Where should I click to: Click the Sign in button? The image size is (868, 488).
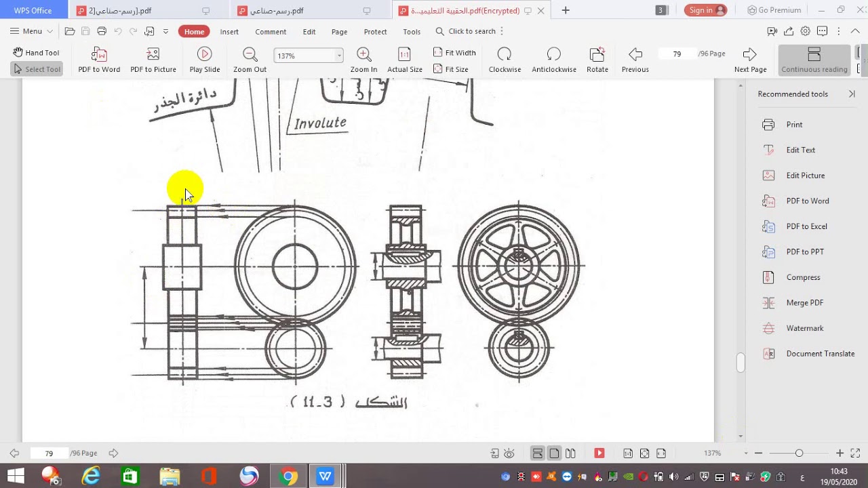click(705, 10)
